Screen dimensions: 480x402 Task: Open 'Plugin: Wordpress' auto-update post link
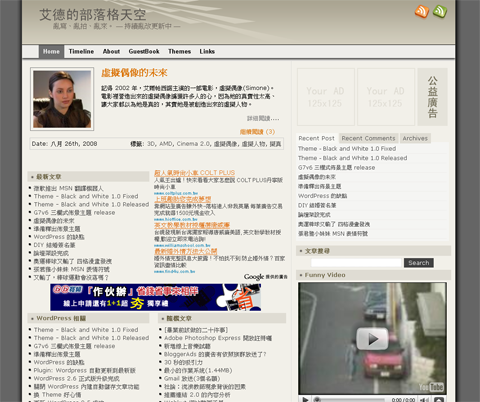pos(84,370)
